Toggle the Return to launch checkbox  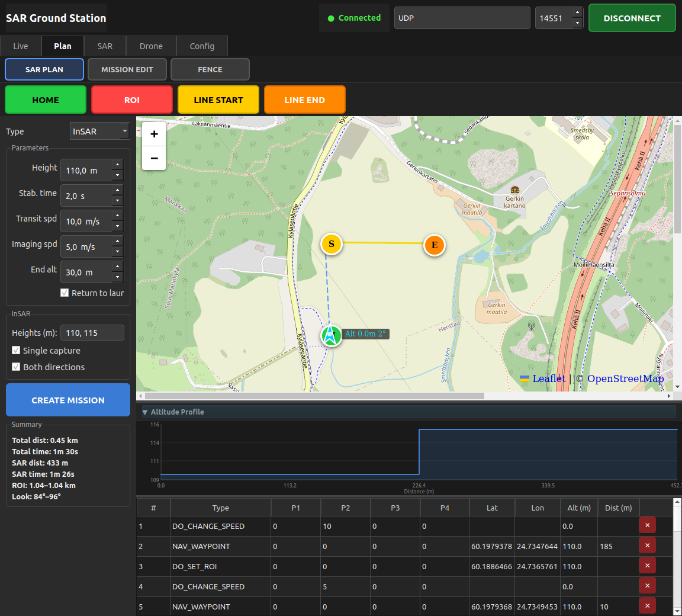(65, 293)
